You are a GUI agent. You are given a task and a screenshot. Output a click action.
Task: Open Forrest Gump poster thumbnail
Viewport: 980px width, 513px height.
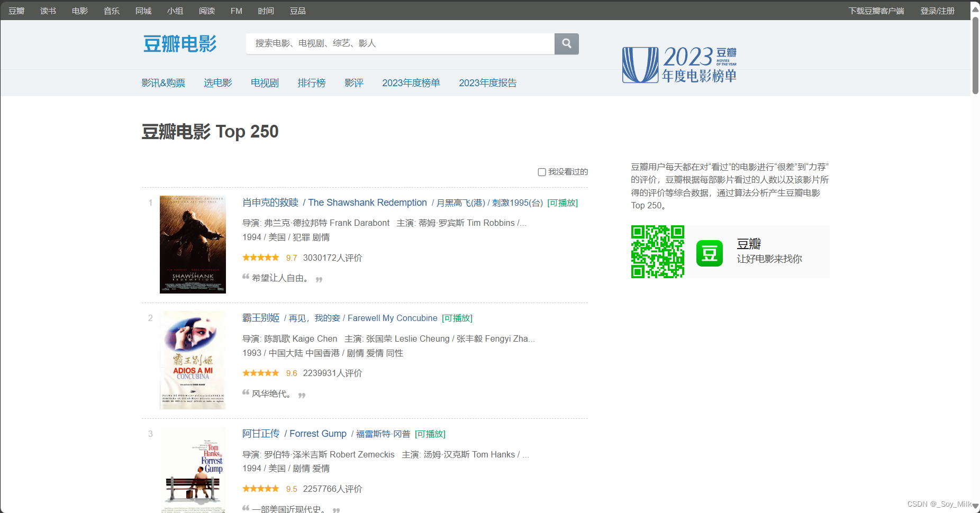(x=193, y=470)
